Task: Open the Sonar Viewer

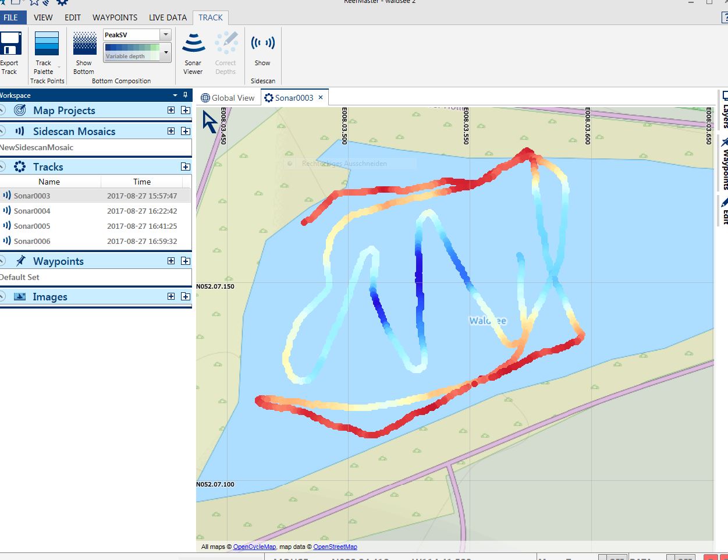Action: tap(193, 44)
